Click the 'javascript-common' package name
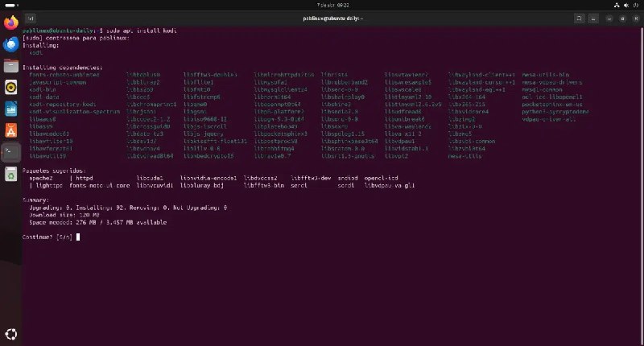Screen dimensions: 644x346 (57, 82)
